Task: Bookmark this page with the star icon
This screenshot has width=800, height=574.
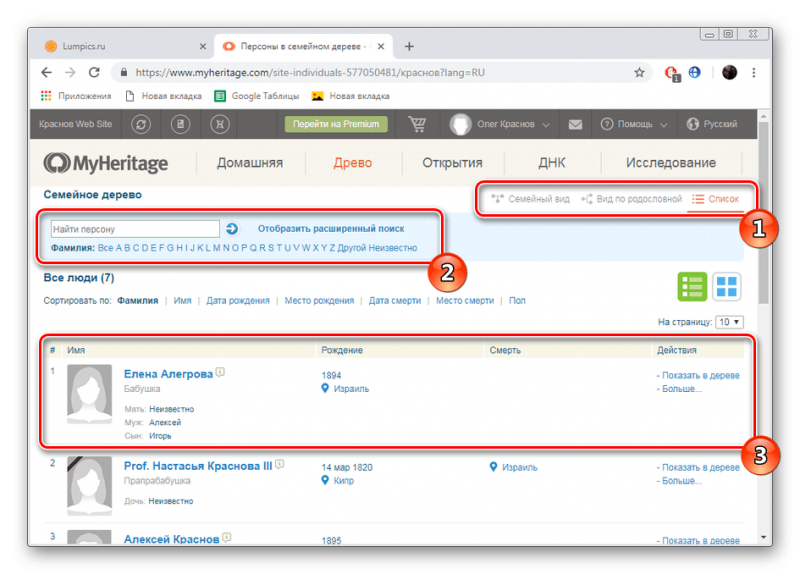Action: (639, 72)
